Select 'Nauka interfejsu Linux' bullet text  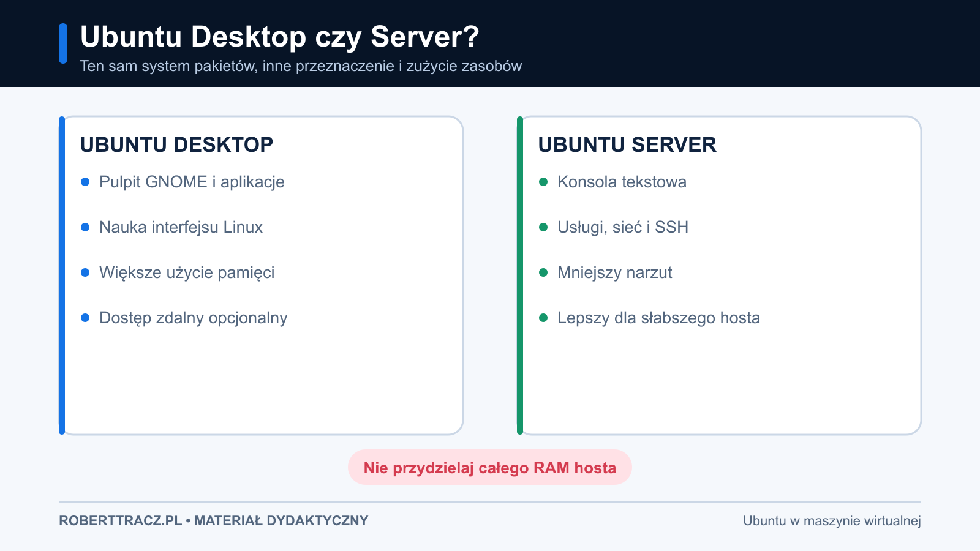point(181,227)
